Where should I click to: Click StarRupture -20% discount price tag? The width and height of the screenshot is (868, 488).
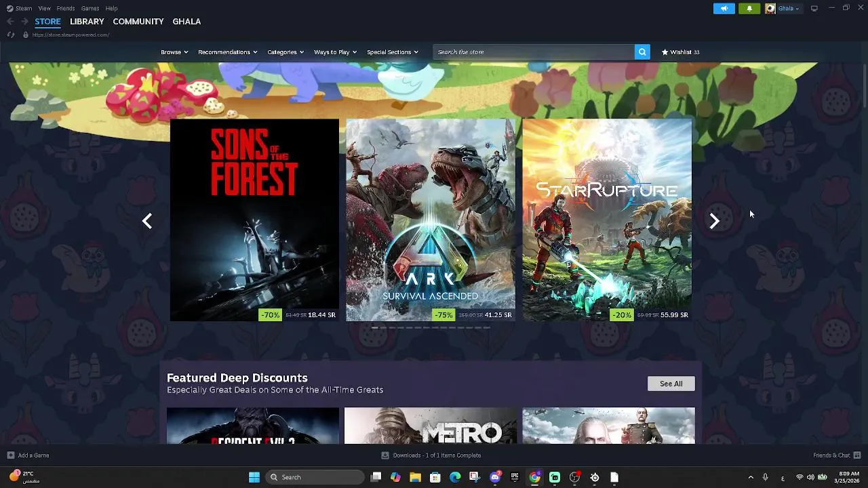650,314
